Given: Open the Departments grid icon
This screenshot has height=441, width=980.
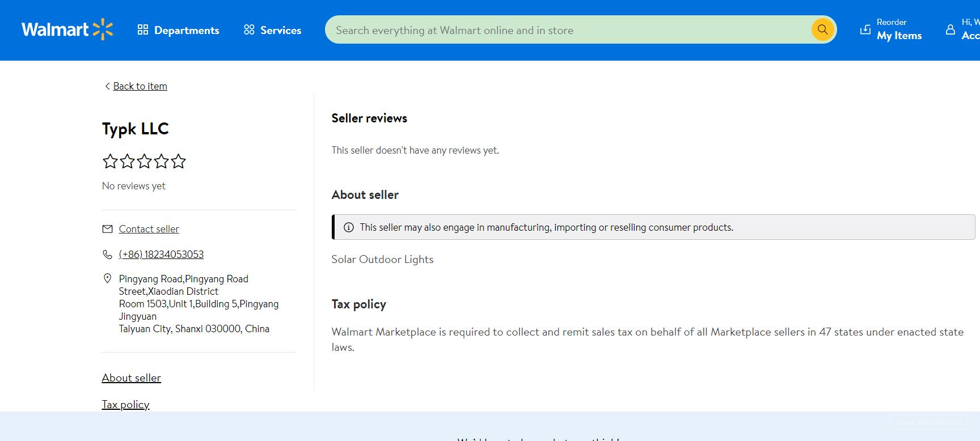Looking at the screenshot, I should tap(143, 29).
